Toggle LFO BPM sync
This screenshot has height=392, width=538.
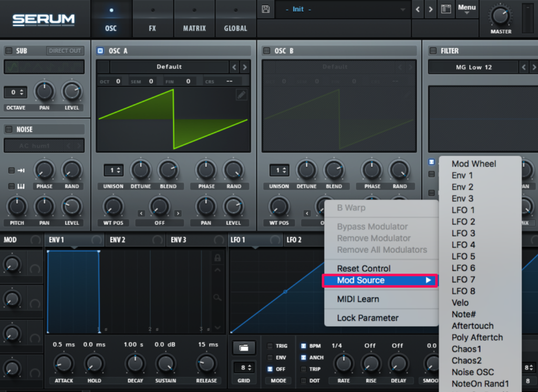click(303, 346)
